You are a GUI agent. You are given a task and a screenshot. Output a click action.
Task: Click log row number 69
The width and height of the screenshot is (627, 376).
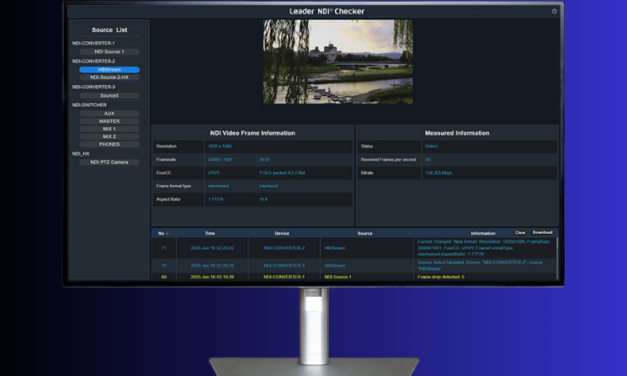pos(164,277)
